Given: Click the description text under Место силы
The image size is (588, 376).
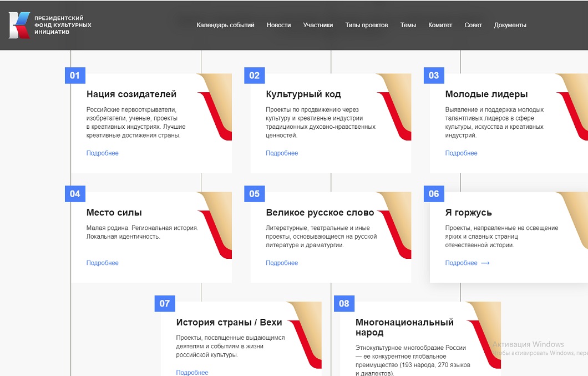Looking at the screenshot, I should point(142,232).
